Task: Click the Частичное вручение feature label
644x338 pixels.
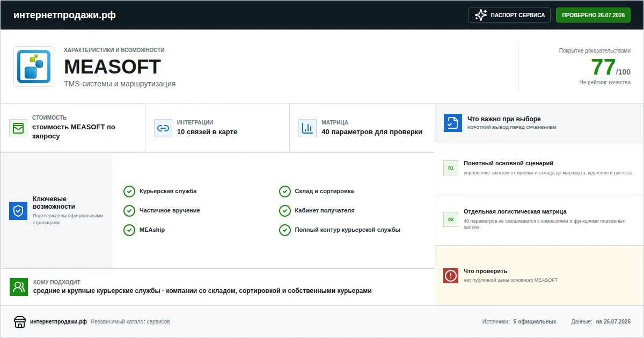Action: click(x=170, y=210)
